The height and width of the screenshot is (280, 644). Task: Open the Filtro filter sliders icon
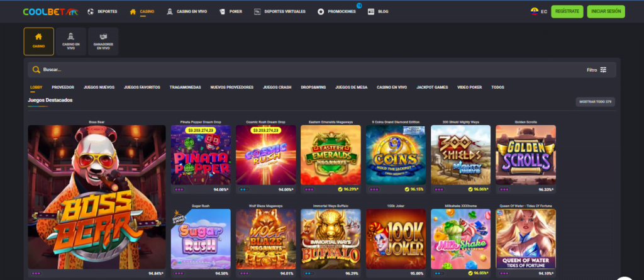[604, 70]
